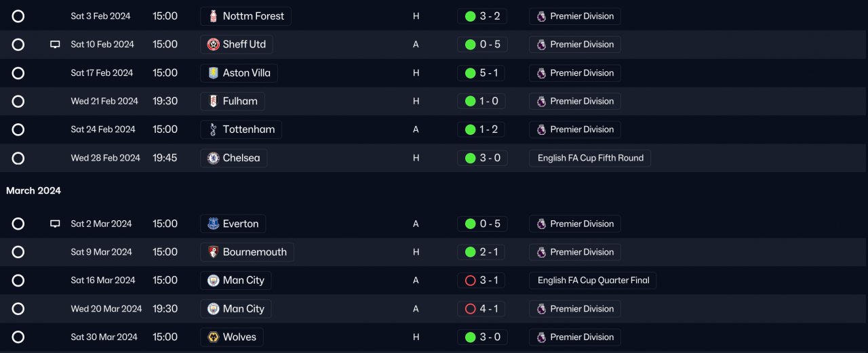Open English FA Cup Fifth Round competition
Viewport: 868px width, 353px height.
[590, 158]
